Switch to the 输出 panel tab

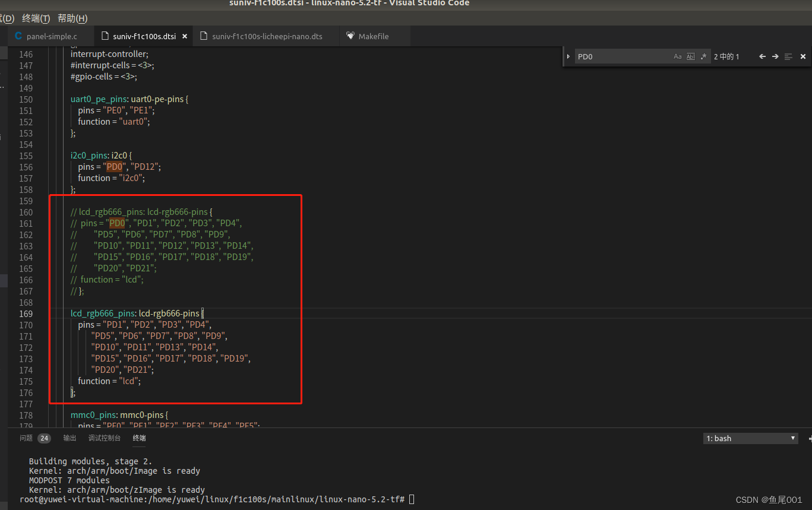(x=70, y=438)
